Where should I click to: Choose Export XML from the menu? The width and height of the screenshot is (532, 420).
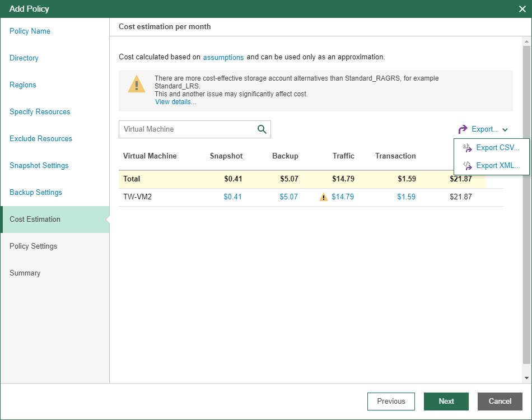[x=497, y=166]
